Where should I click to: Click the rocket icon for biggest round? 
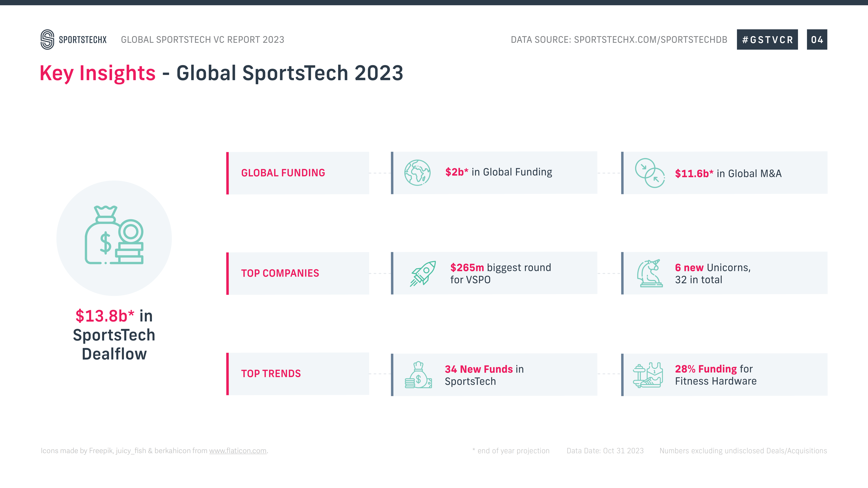(x=422, y=273)
